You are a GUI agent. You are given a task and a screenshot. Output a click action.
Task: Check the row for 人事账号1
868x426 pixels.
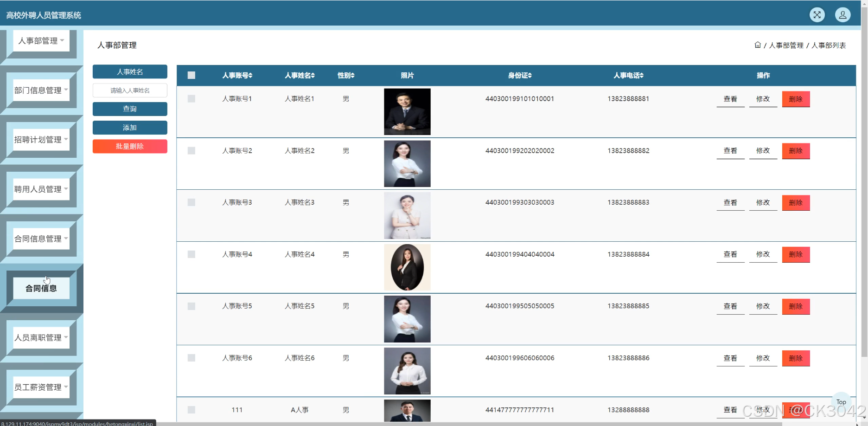191,99
